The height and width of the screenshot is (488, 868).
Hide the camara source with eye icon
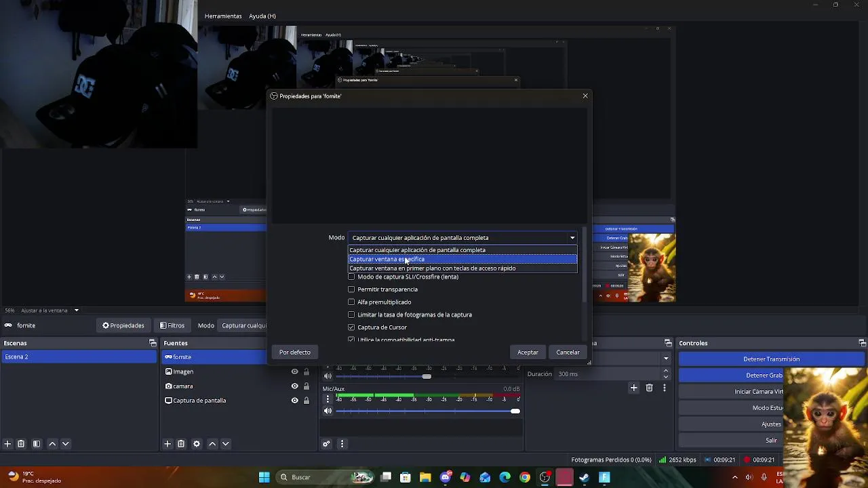click(294, 386)
